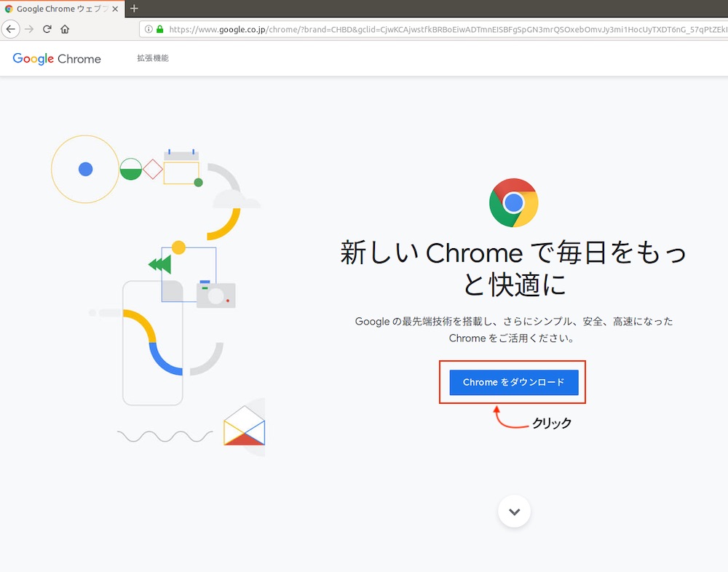Click the large Chrome logo icon

[x=513, y=203]
